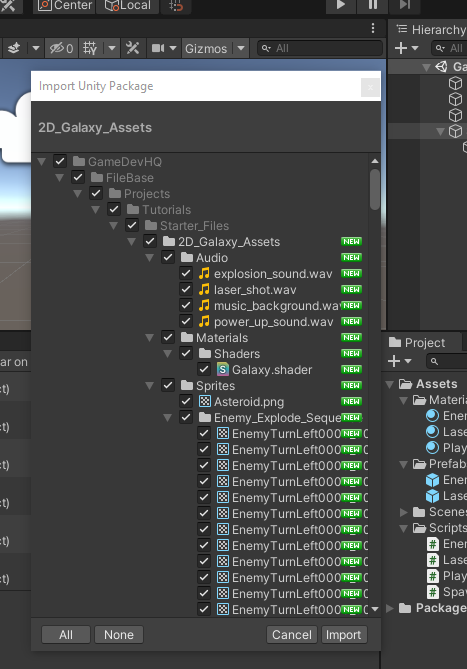Click the laser_shot.wav audio icon
The image size is (467, 669).
click(x=204, y=289)
